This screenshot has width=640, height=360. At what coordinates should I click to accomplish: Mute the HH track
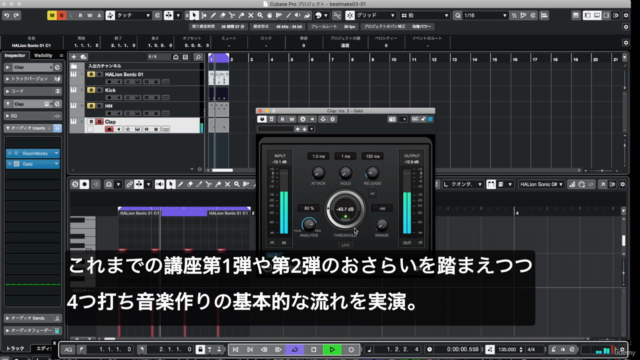click(91, 106)
